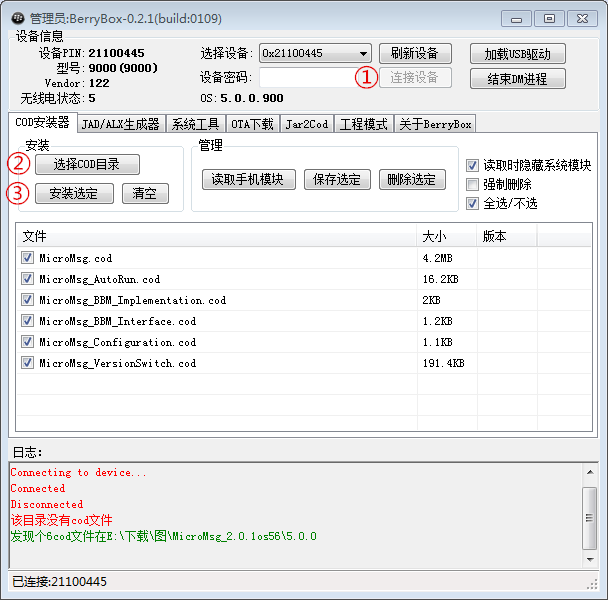Open the OTA下载 tab
The height and width of the screenshot is (600, 608).
[x=252, y=124]
